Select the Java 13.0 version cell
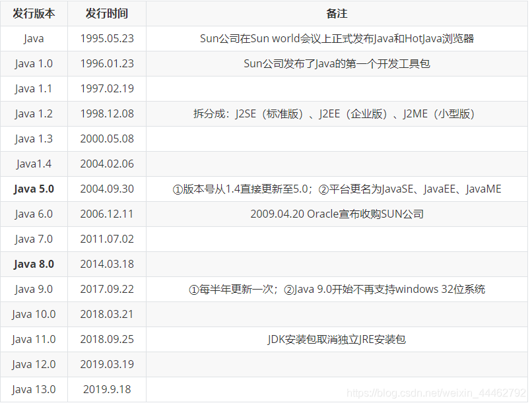532x405 pixels. click(34, 390)
